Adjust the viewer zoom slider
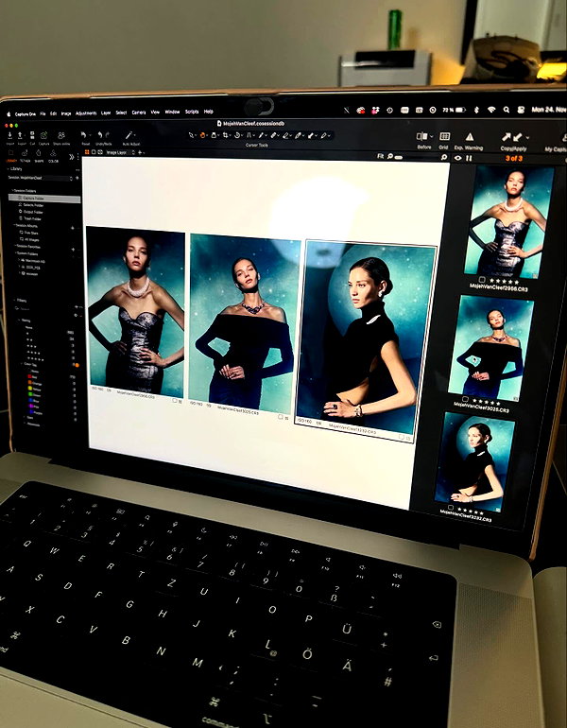This screenshot has height=728, width=567. [398, 157]
